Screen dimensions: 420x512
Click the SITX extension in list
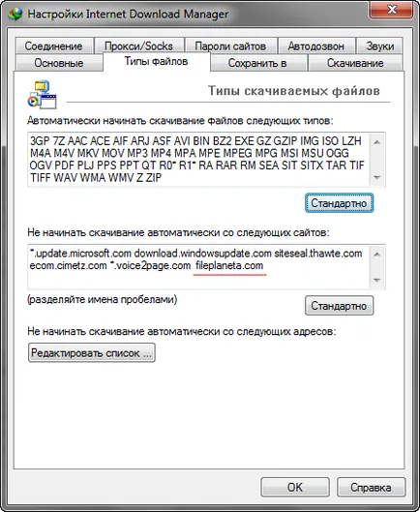[312, 166]
